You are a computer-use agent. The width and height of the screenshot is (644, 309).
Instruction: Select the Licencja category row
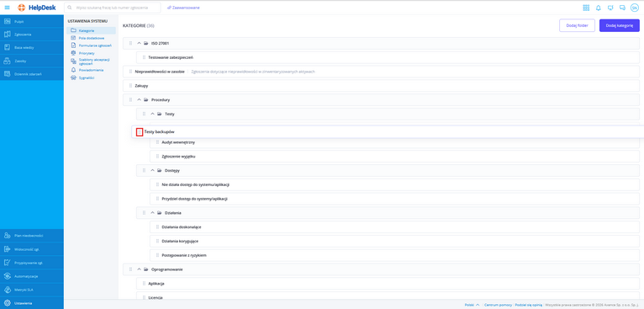pyautogui.click(x=388, y=296)
